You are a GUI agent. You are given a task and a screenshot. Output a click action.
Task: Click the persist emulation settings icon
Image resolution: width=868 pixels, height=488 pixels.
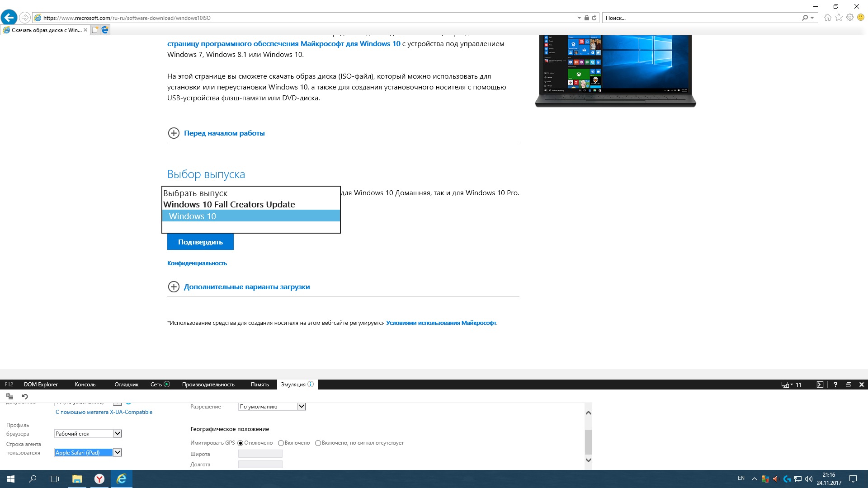click(9, 396)
